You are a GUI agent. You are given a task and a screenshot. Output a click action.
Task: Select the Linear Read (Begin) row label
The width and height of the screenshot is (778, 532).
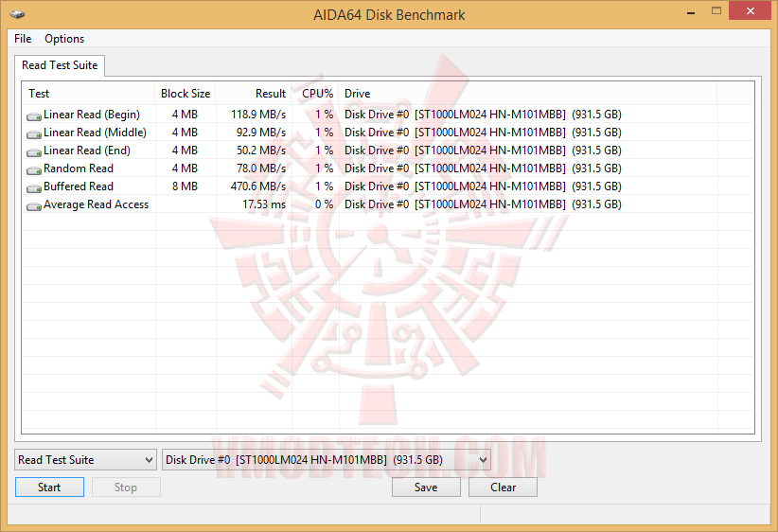click(x=92, y=115)
